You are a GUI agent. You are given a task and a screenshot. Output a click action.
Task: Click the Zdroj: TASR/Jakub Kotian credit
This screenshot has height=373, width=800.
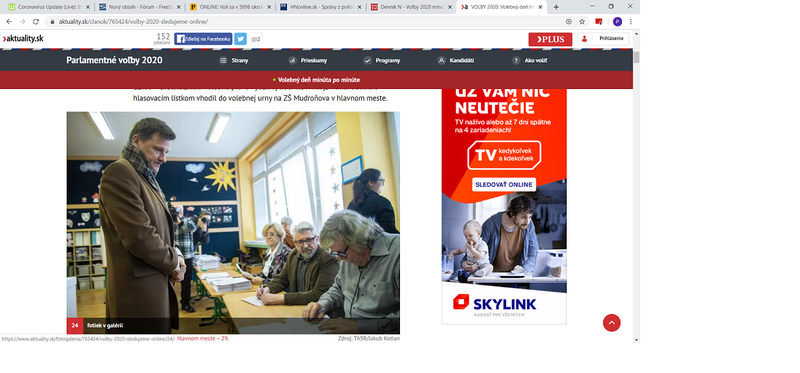click(x=368, y=338)
